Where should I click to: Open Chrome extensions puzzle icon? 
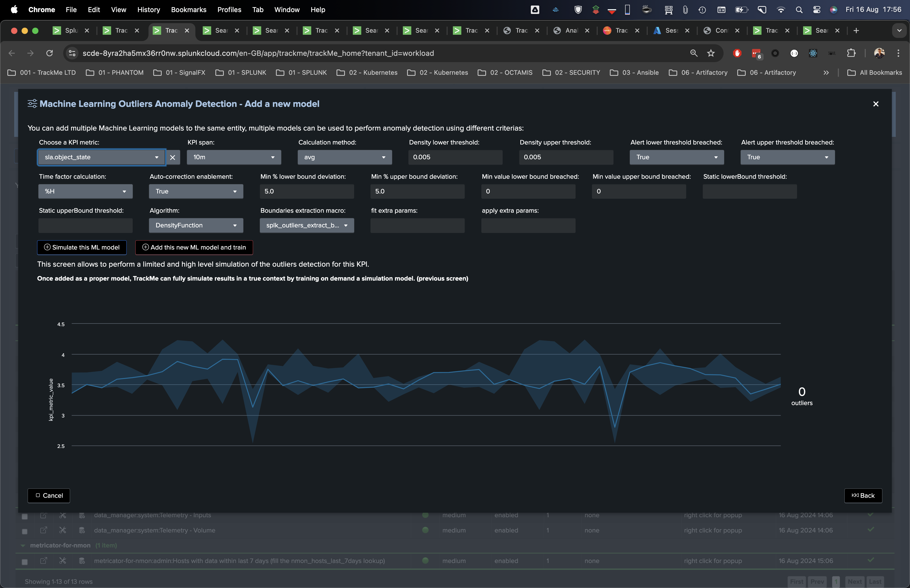[x=851, y=53]
